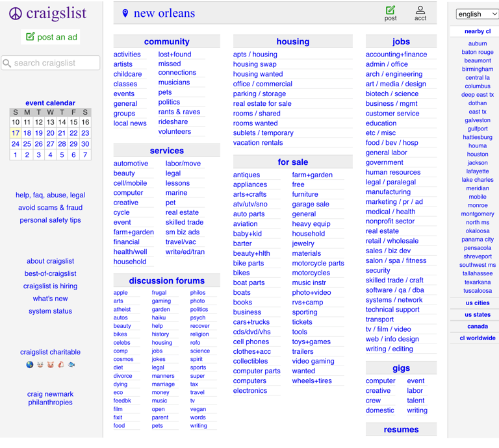Open the community section heading
Image resolution: width=499 pixels, height=448 pixels.
[x=167, y=42]
